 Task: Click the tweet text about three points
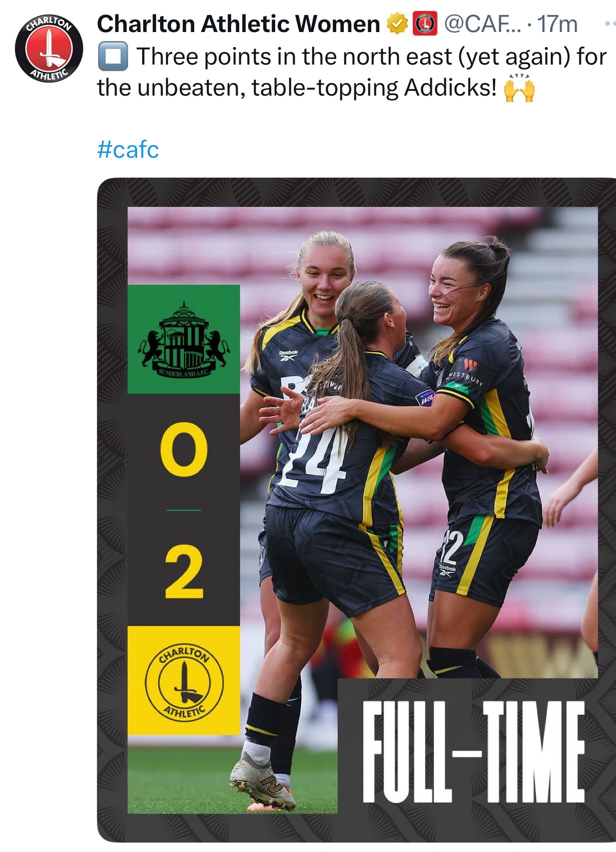(352, 72)
